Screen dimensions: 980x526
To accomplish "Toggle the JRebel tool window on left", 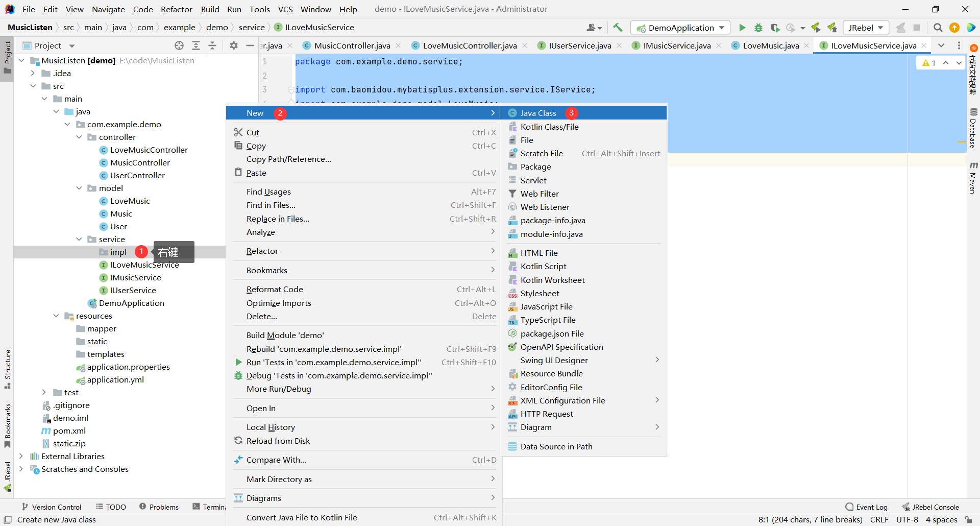I will point(7,476).
